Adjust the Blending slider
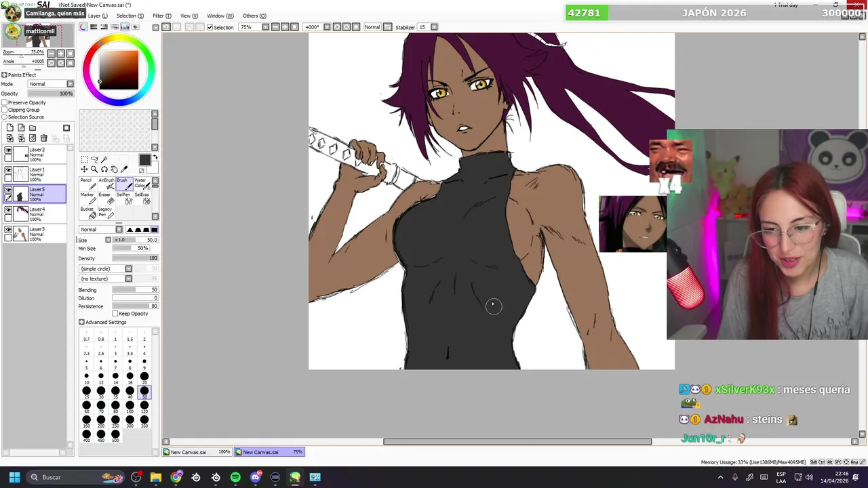 [135, 290]
